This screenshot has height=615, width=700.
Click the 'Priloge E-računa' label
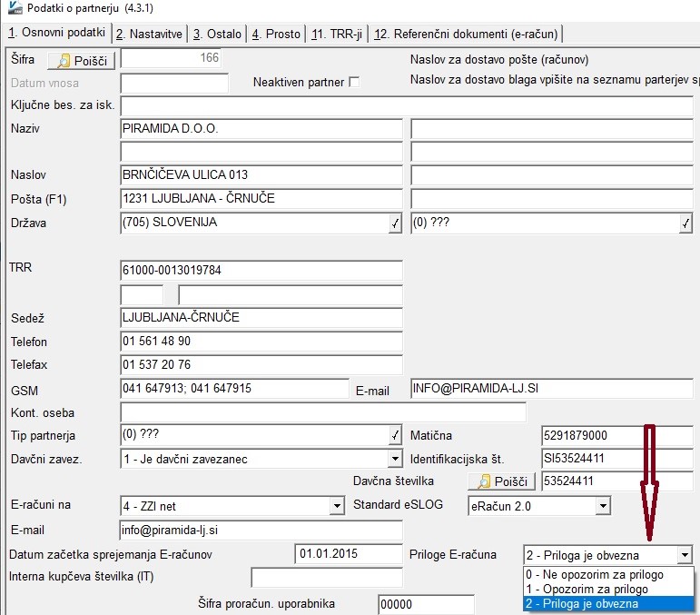[453, 555]
